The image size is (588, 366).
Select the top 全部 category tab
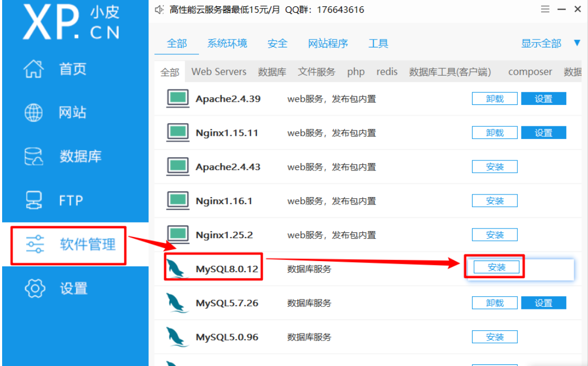(x=177, y=44)
